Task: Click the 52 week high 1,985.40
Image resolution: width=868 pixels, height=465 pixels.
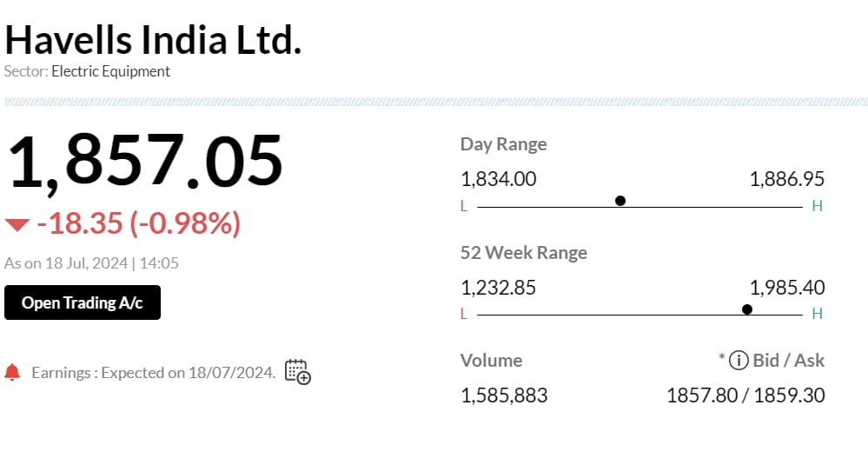Action: (x=786, y=288)
